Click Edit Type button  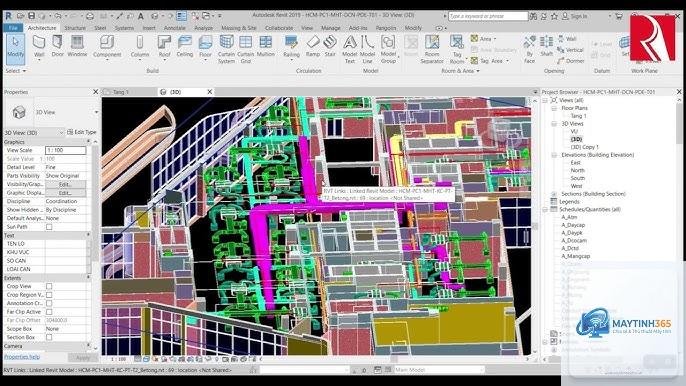(81, 132)
